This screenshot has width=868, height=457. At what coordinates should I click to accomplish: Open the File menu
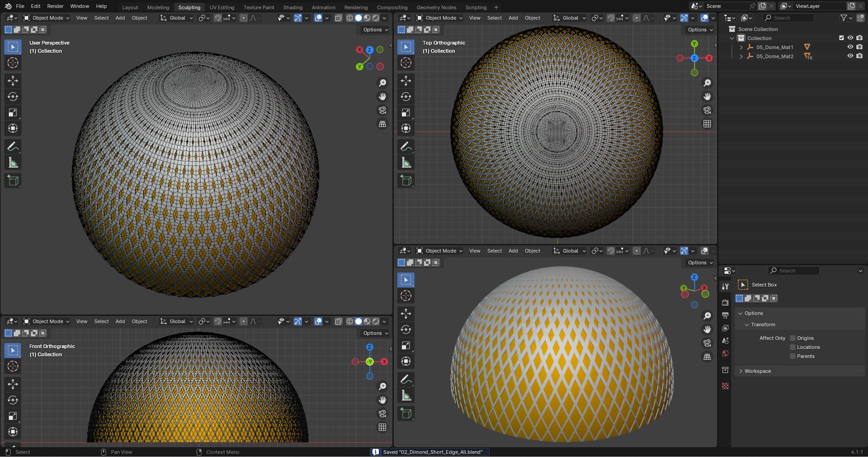tap(20, 6)
